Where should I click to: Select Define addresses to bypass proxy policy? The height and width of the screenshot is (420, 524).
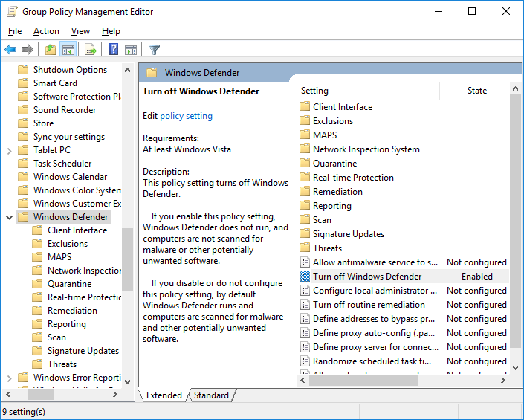(x=374, y=319)
